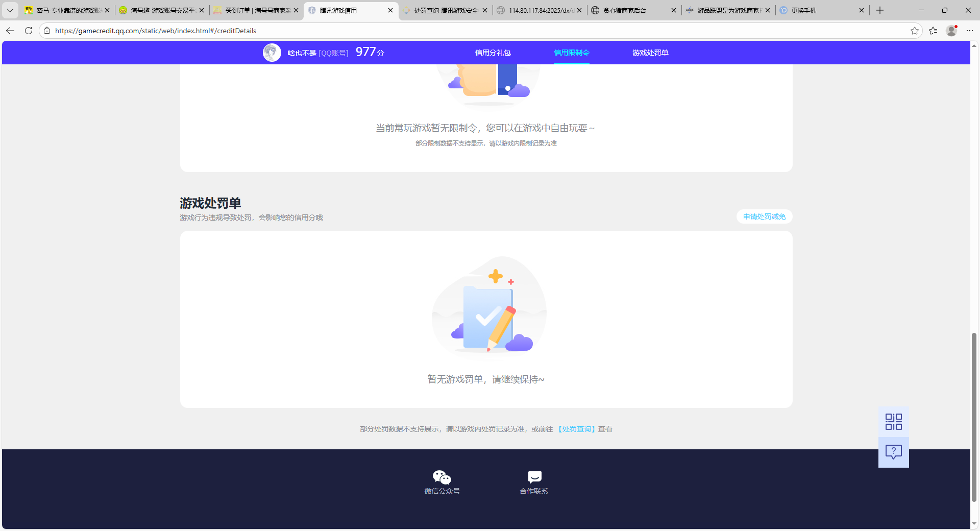Go back with browser back arrow

(x=10, y=31)
